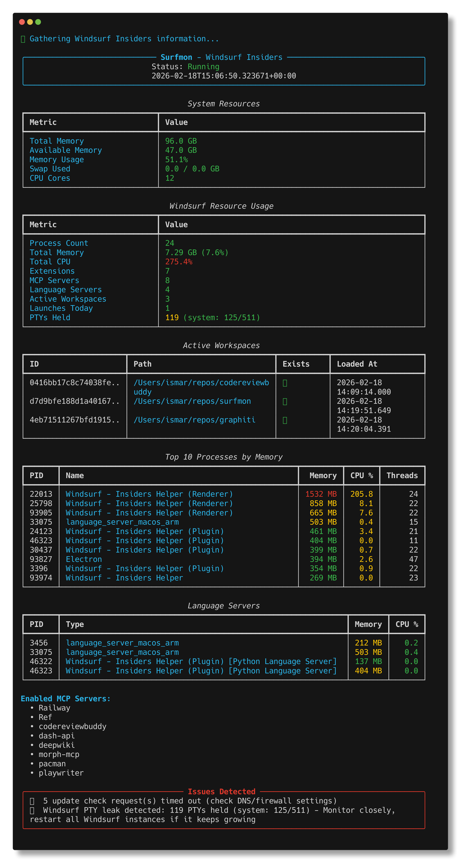The width and height of the screenshot is (466, 868).
Task: Click the green maximize window button
Action: click(38, 22)
